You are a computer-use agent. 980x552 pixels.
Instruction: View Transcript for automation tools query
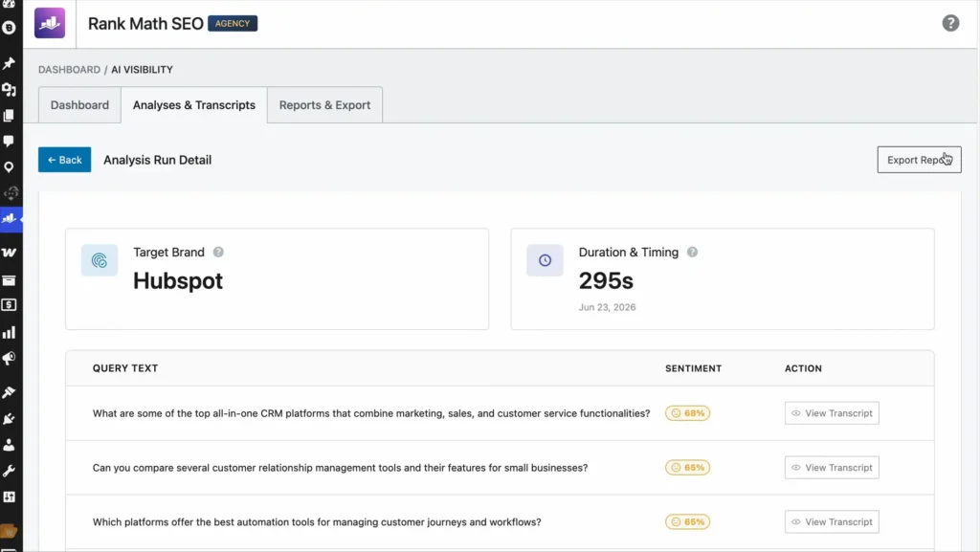coord(832,522)
